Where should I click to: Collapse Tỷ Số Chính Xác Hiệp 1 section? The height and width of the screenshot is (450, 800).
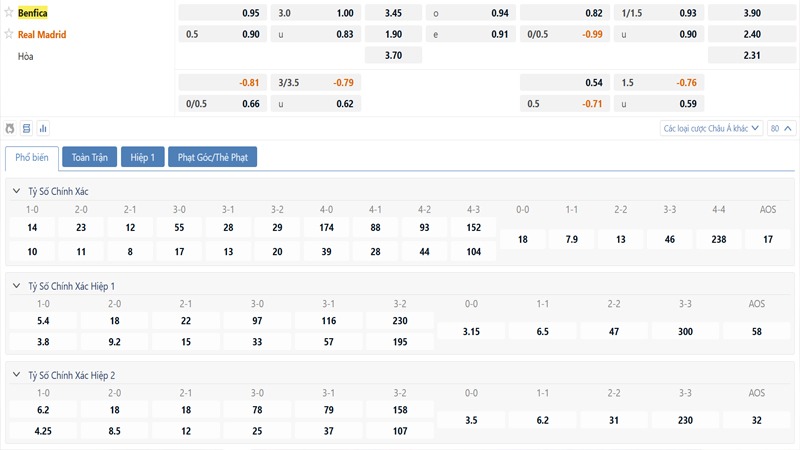coord(16,286)
